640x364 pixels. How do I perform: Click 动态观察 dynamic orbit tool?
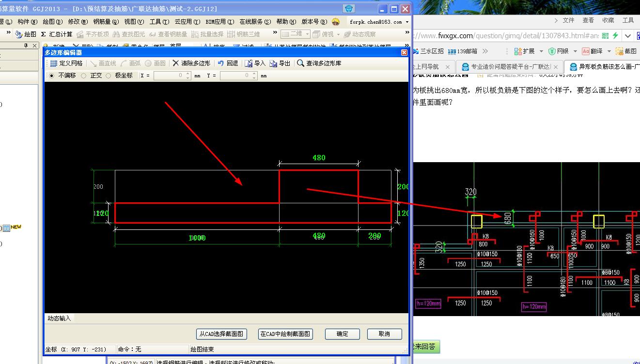[359, 34]
